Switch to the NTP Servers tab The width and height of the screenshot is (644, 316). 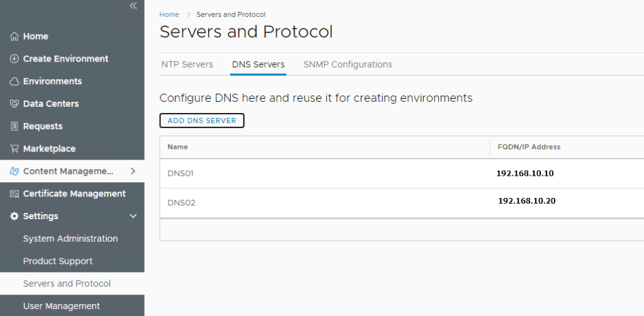click(187, 64)
